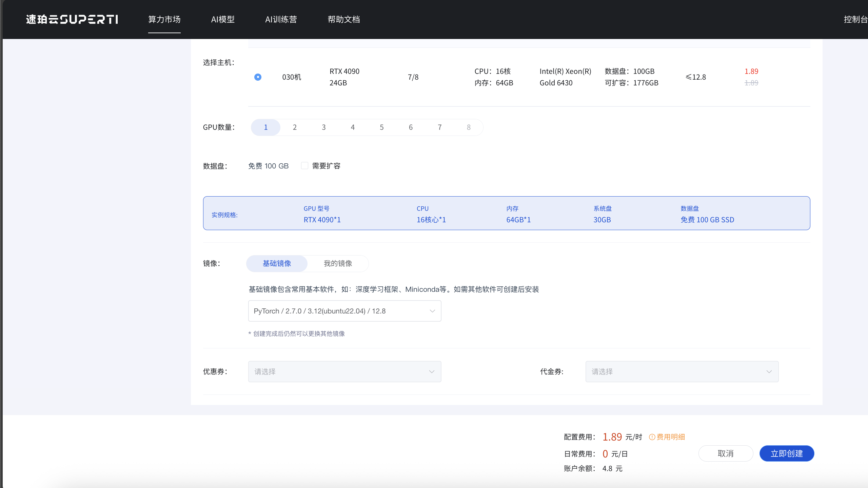Click the RTX 4090*1 spec value

coord(322,220)
